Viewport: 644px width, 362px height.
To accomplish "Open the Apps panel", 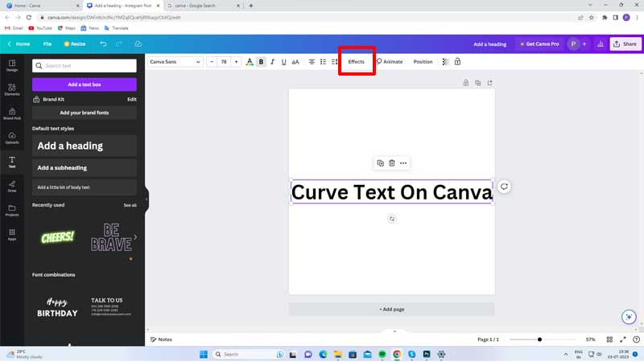I will pyautogui.click(x=12, y=235).
